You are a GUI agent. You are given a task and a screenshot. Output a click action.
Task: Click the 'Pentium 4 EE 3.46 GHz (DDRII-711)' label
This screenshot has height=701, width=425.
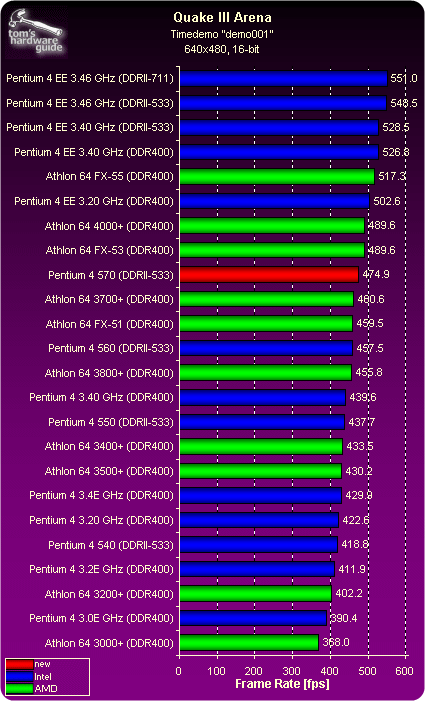point(90,78)
